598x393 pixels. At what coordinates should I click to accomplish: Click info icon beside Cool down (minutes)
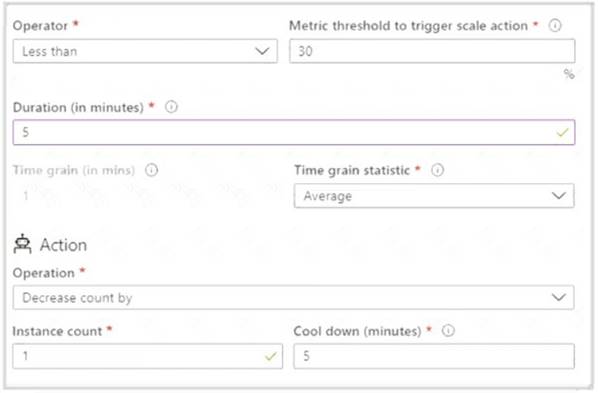tap(448, 330)
